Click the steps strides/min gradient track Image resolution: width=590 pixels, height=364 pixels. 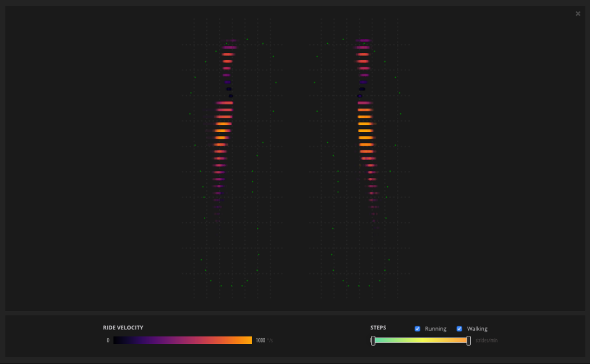(421, 340)
